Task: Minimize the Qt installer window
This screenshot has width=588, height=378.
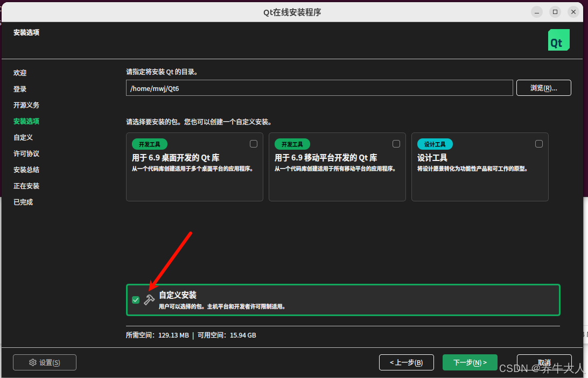Action: pyautogui.click(x=537, y=12)
